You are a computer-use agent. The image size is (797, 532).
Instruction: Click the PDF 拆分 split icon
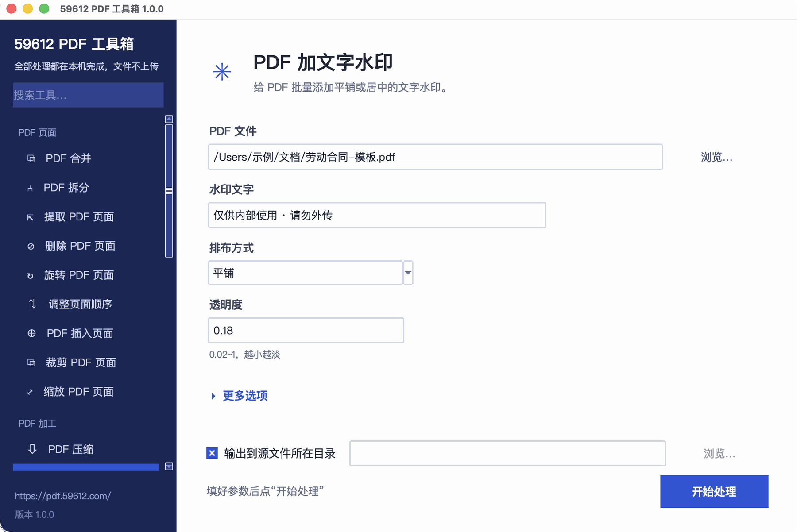(x=30, y=188)
